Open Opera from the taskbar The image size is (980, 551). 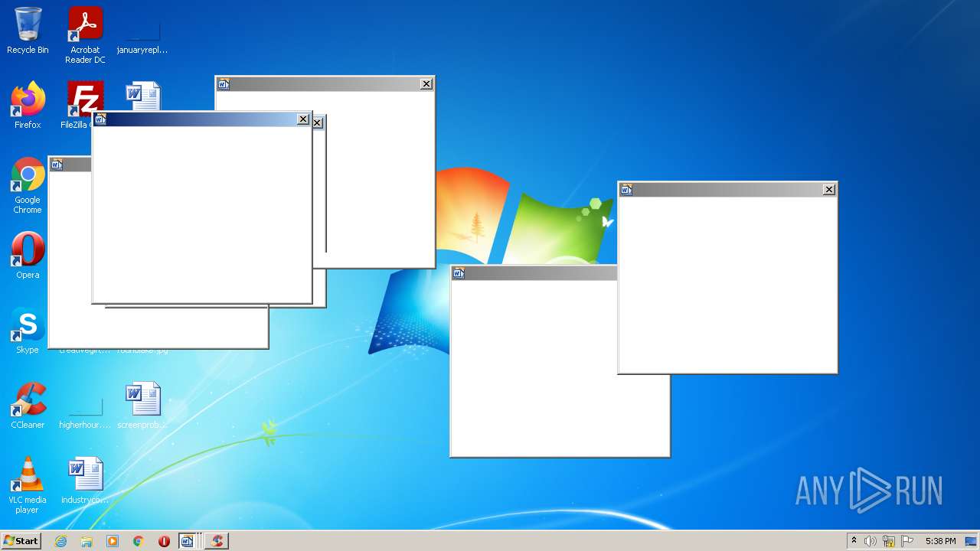point(164,541)
